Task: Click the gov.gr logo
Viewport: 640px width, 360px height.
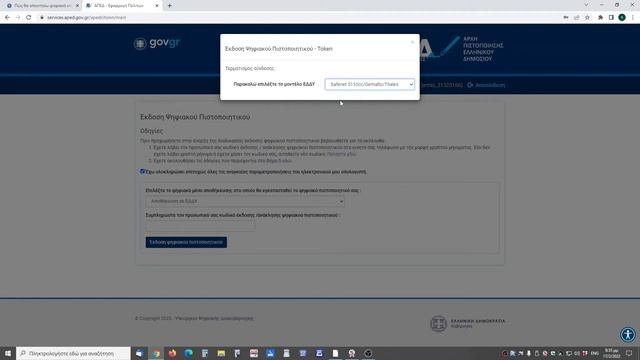Action: click(x=157, y=43)
